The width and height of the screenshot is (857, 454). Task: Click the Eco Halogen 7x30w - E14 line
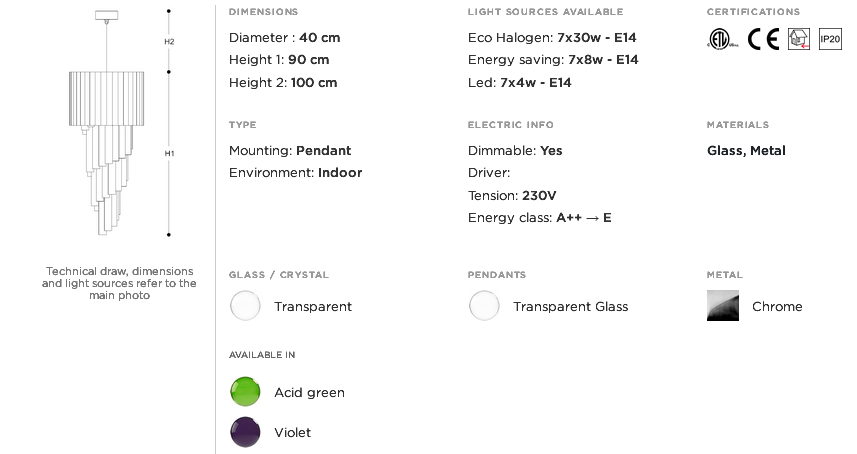(552, 38)
